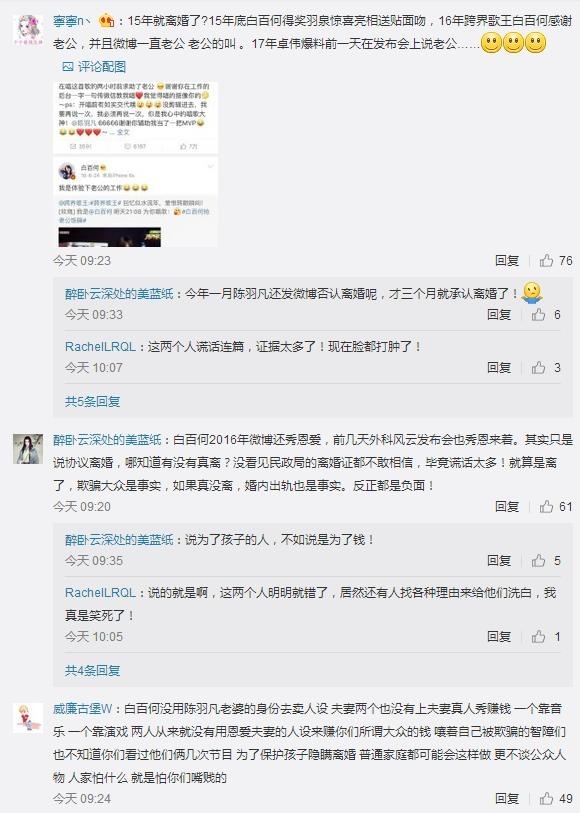580x813 pixels.
Task: Reply to RachelLRQL's 10:05 reply
Action: tap(499, 636)
